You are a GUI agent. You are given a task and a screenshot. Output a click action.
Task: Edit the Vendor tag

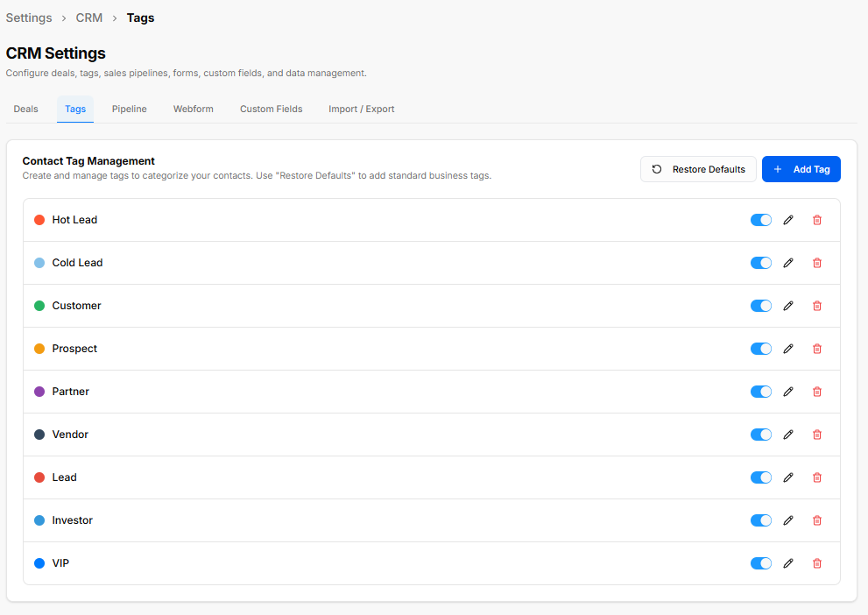[x=788, y=435]
